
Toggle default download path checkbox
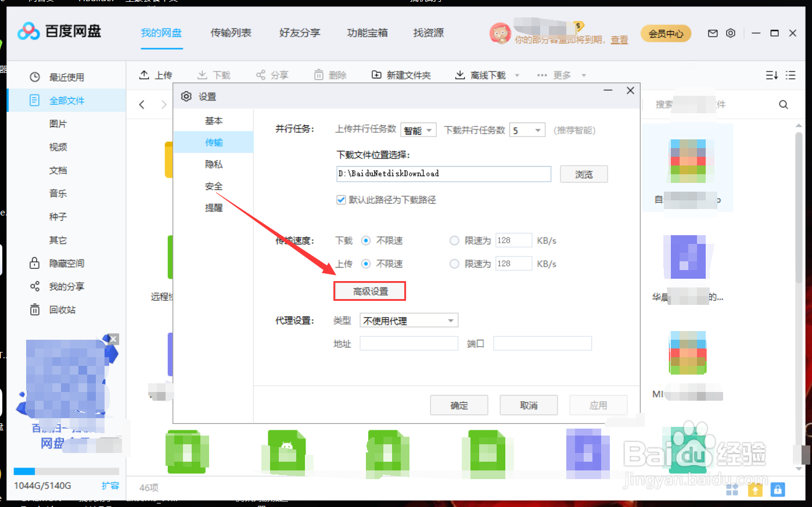[341, 200]
